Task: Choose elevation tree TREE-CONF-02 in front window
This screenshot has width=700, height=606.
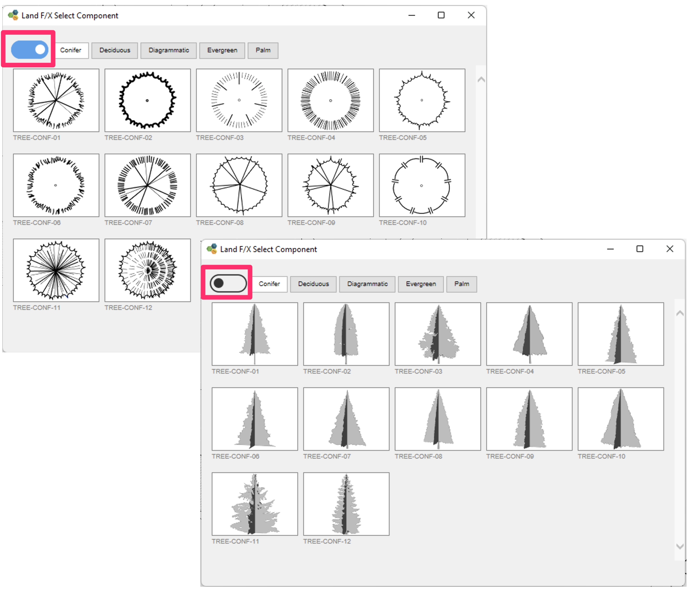Action: tap(346, 334)
